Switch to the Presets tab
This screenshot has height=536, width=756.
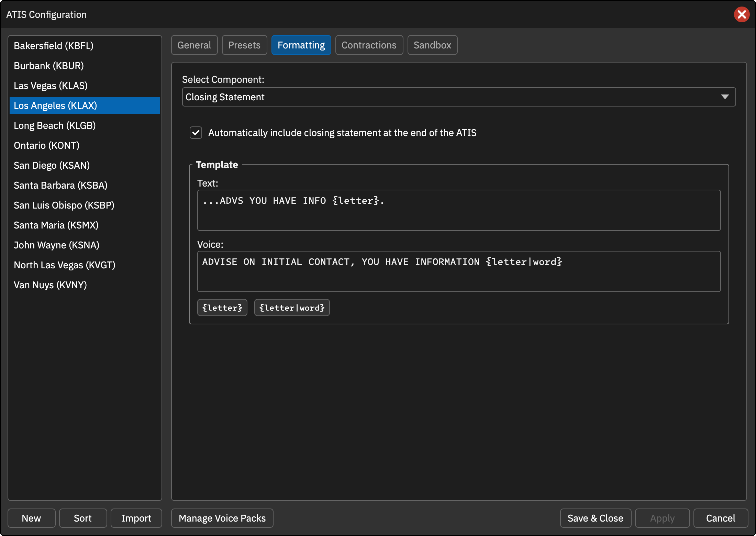(244, 45)
